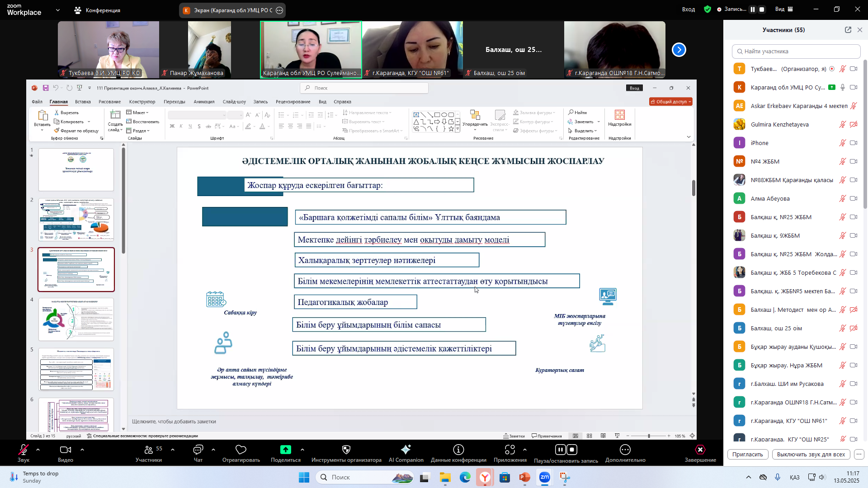Screen dimensions: 868x488
Task: Open host tools shield icon
Action: tap(346, 450)
